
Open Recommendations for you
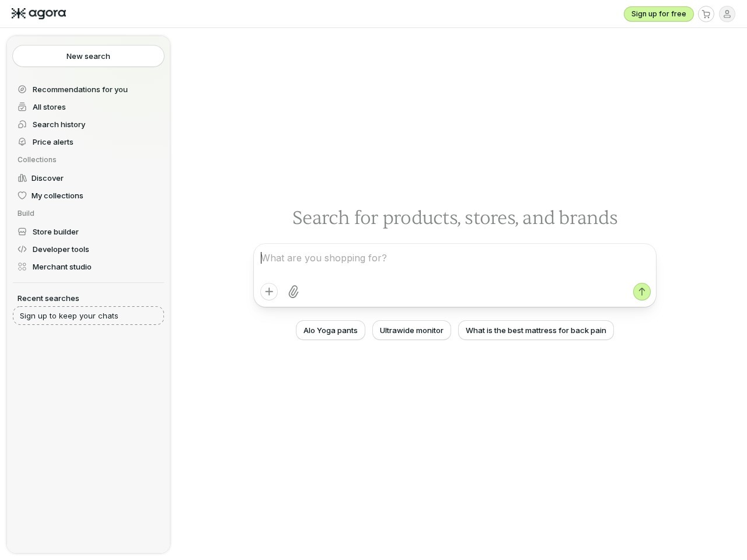[88, 89]
